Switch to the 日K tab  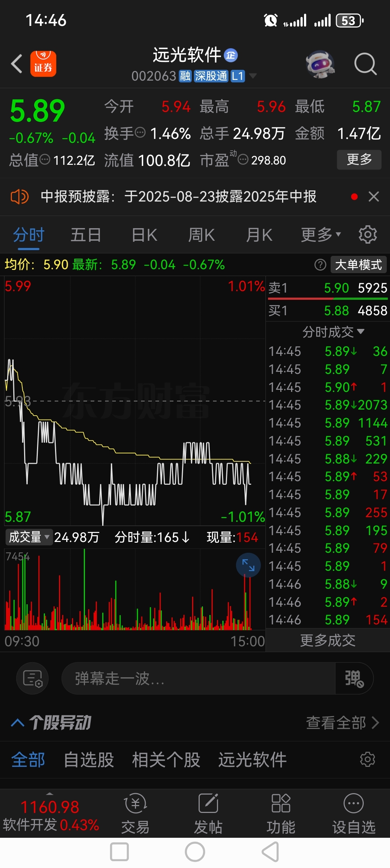point(144,235)
